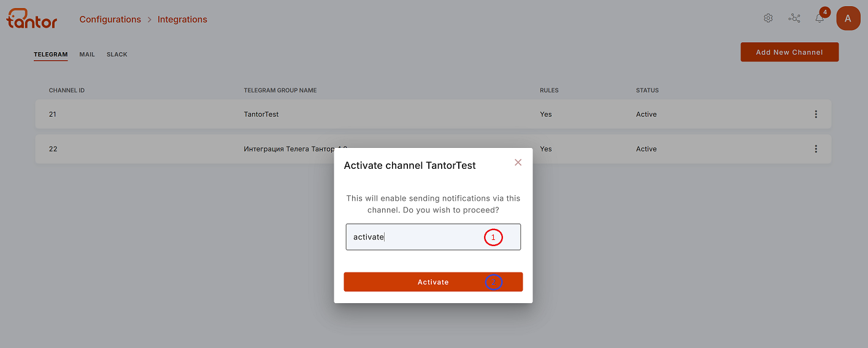This screenshot has width=868, height=348.
Task: Click the Activate confirmation button
Action: pos(433,282)
